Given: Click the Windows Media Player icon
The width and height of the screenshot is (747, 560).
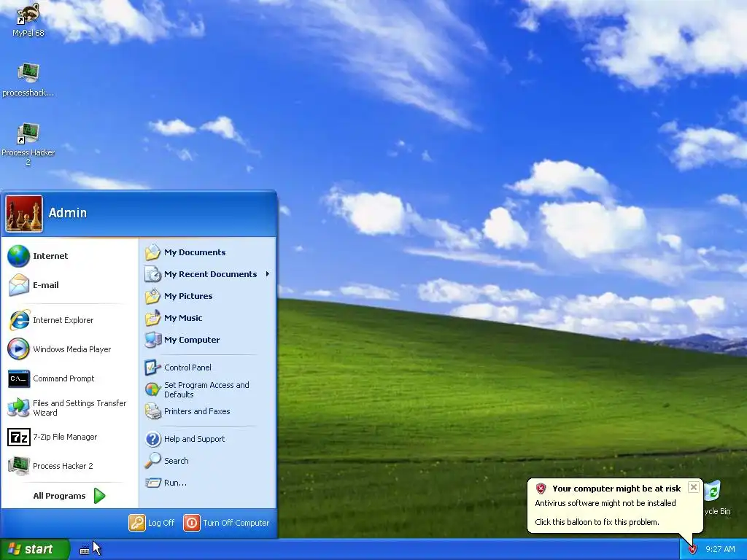Looking at the screenshot, I should [x=19, y=349].
